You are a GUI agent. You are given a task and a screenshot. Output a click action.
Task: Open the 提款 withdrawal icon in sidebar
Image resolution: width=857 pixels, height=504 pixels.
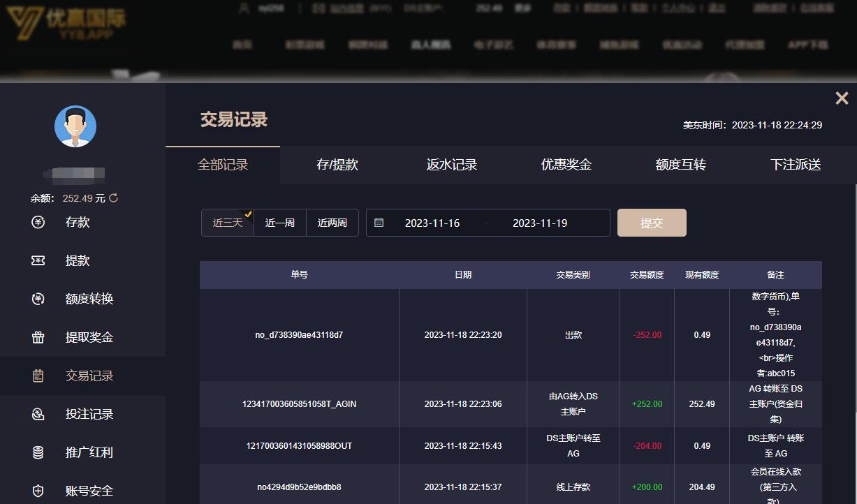(38, 260)
